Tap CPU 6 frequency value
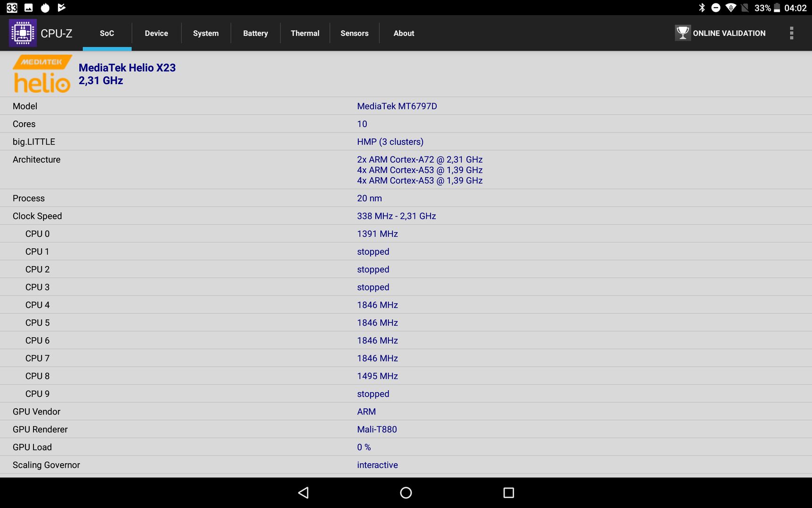Image resolution: width=812 pixels, height=508 pixels. (x=378, y=341)
